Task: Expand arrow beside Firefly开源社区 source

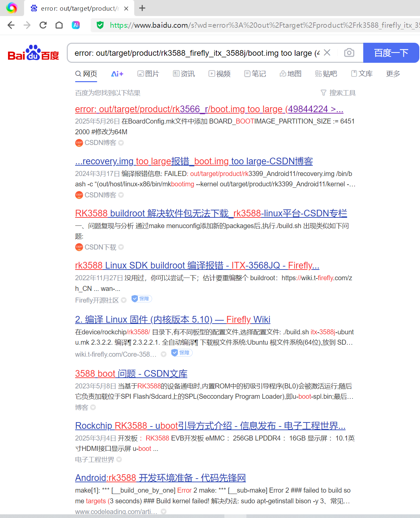Action: tap(124, 300)
